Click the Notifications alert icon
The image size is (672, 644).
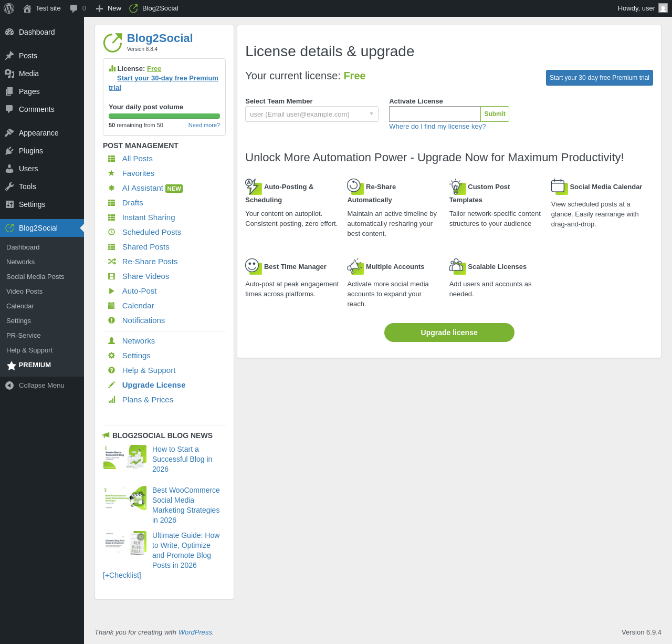(x=111, y=320)
